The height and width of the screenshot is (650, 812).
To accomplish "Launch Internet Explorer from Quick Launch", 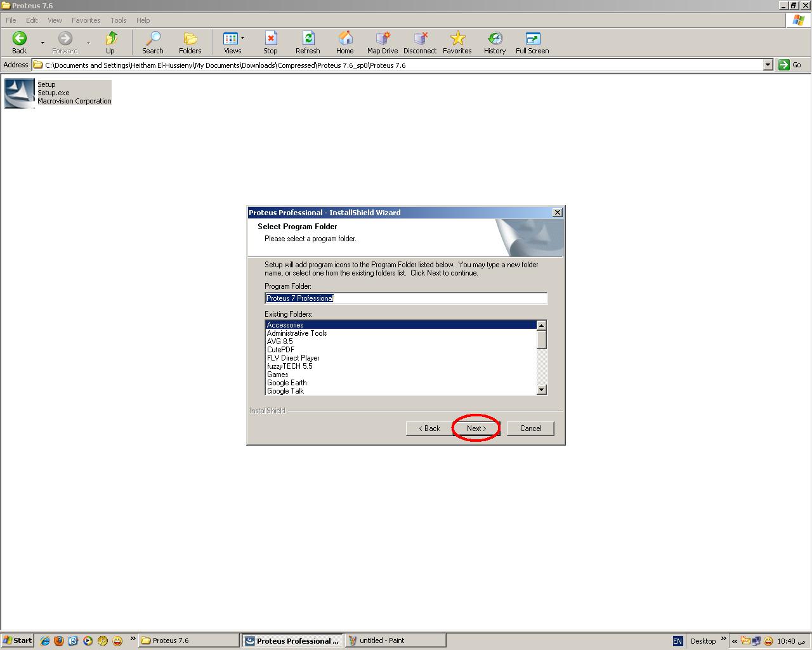I will pos(45,640).
